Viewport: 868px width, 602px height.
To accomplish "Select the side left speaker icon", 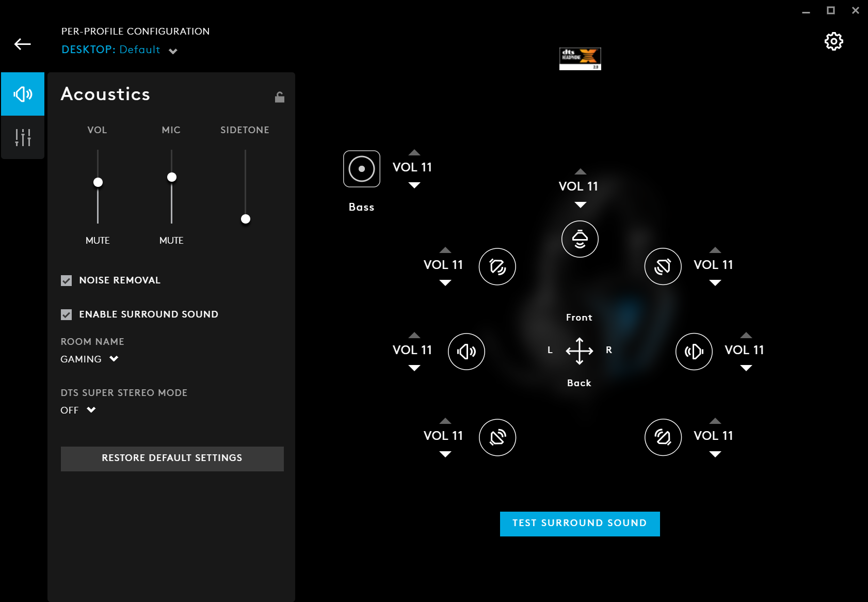I will coord(466,352).
